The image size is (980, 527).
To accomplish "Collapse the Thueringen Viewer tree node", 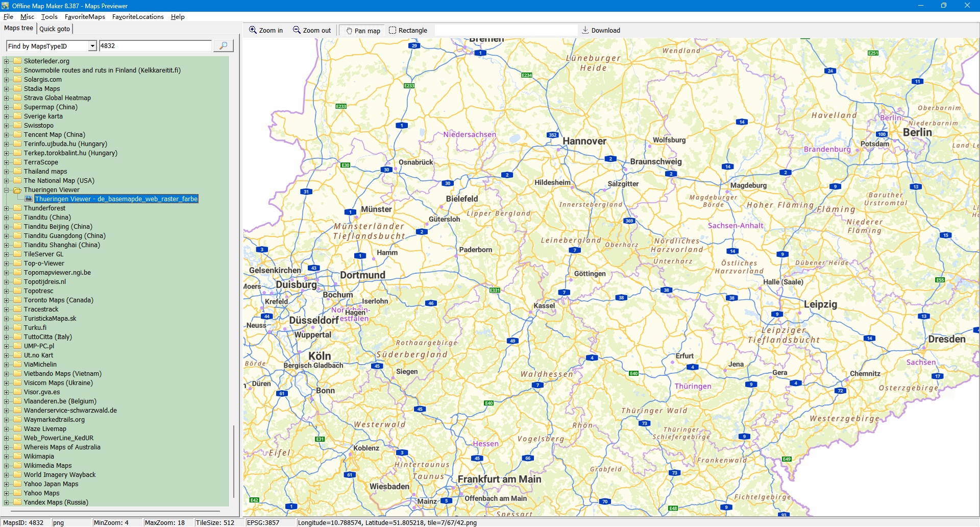I will [7, 190].
